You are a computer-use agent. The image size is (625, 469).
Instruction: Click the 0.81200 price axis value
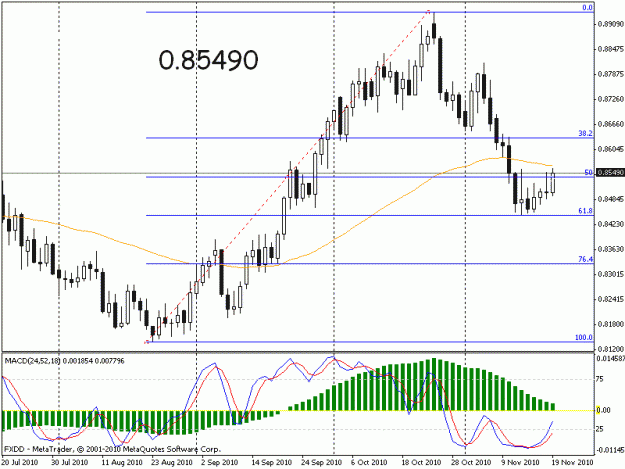(x=610, y=349)
